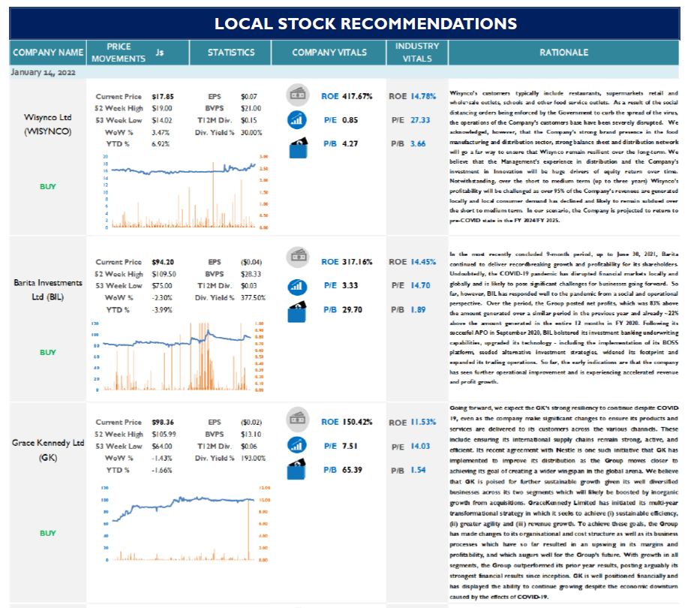700x608 pixels.
Task: Click the Grace Kennedy ROE money icon
Action: coord(297,419)
